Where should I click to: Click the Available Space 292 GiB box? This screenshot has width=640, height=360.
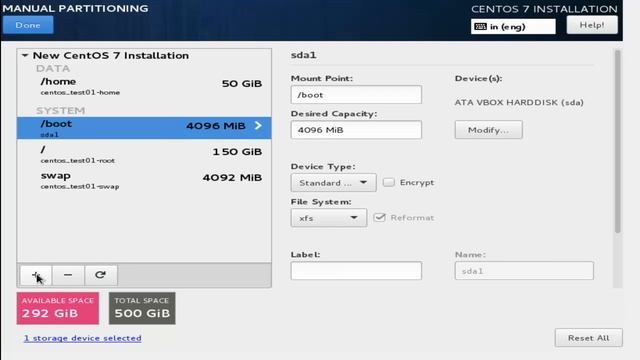pyautogui.click(x=58, y=308)
